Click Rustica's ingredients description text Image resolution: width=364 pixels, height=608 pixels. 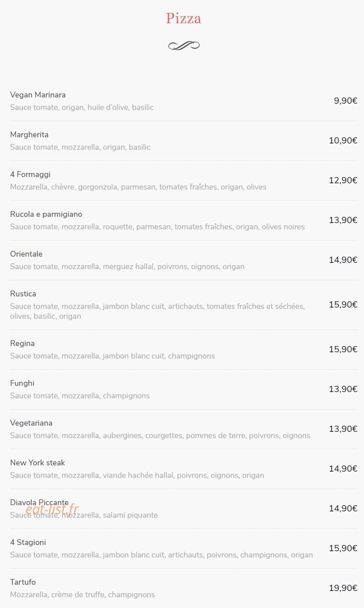pyautogui.click(x=157, y=311)
